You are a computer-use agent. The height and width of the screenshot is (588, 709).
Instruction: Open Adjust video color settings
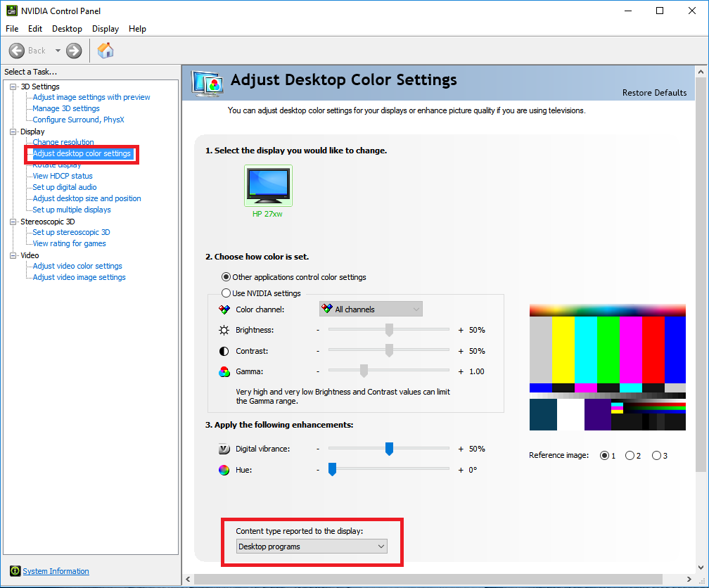77,266
